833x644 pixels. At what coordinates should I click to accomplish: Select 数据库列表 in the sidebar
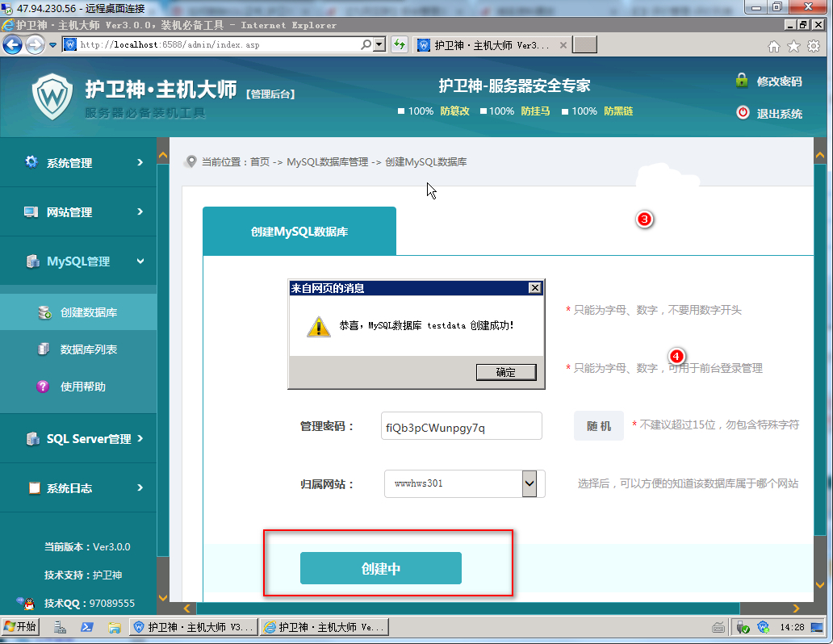(x=88, y=349)
